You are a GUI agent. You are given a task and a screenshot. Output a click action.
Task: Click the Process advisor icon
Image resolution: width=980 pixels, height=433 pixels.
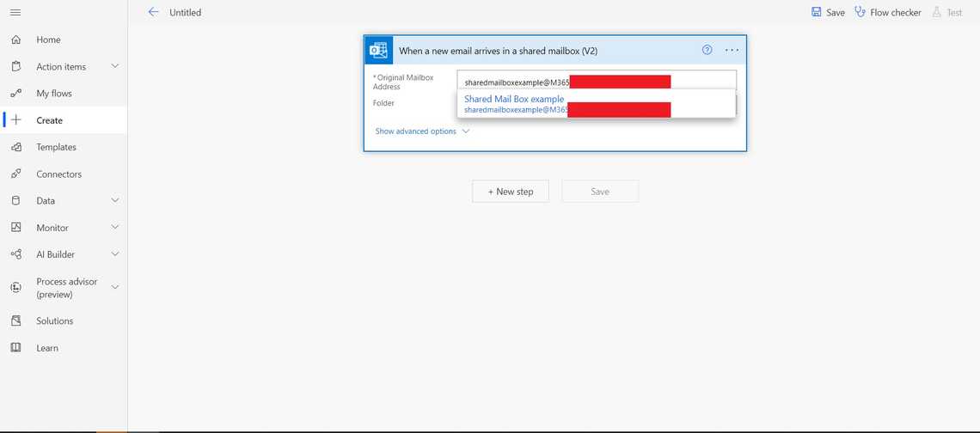pos(16,288)
